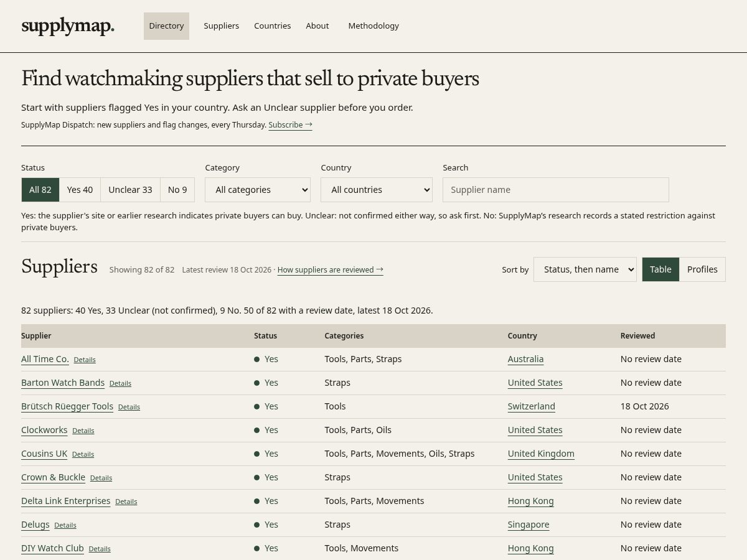Open Singapore country link
This screenshot has width=747, height=560.
click(529, 525)
